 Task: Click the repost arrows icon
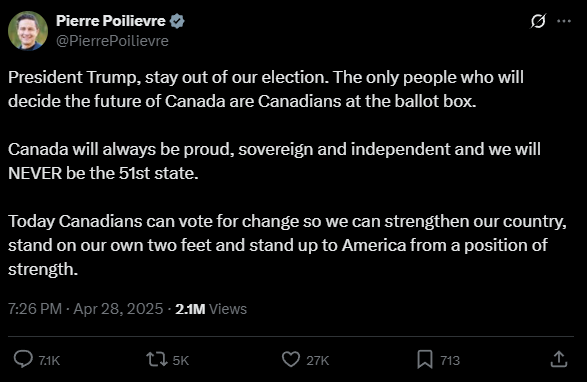click(x=157, y=359)
